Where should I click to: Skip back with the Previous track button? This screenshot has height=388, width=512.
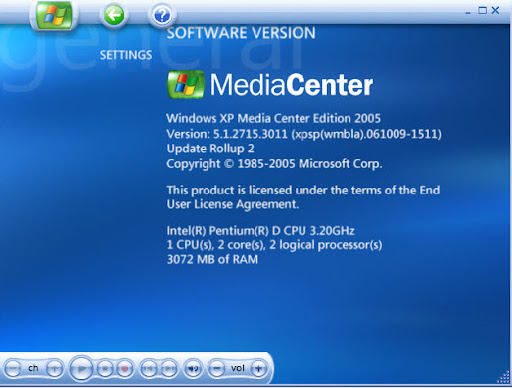tap(148, 369)
